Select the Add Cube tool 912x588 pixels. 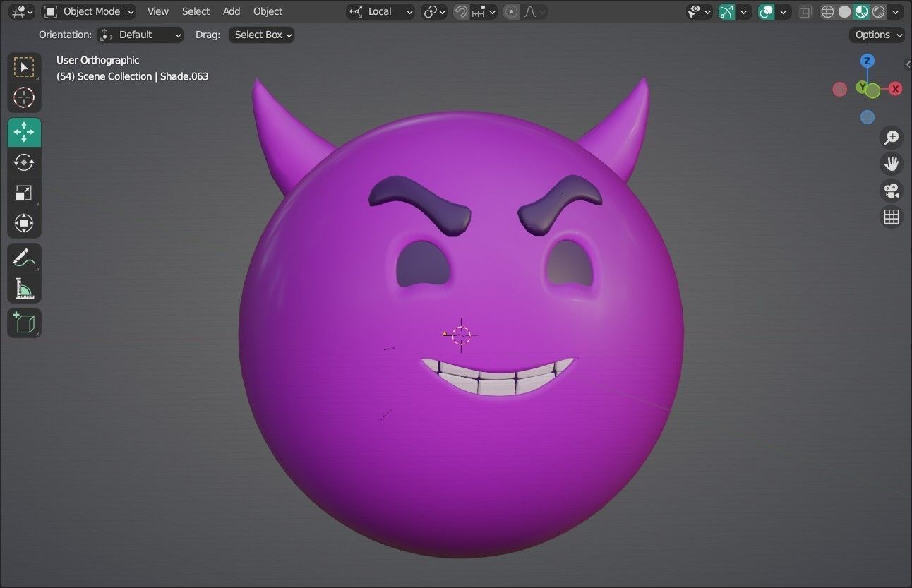click(x=24, y=323)
